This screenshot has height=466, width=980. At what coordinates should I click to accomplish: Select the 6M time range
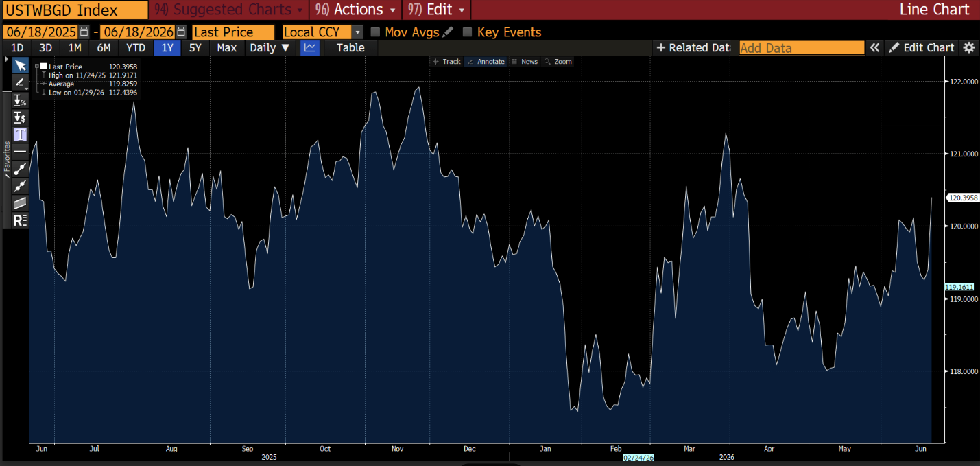pyautogui.click(x=104, y=48)
